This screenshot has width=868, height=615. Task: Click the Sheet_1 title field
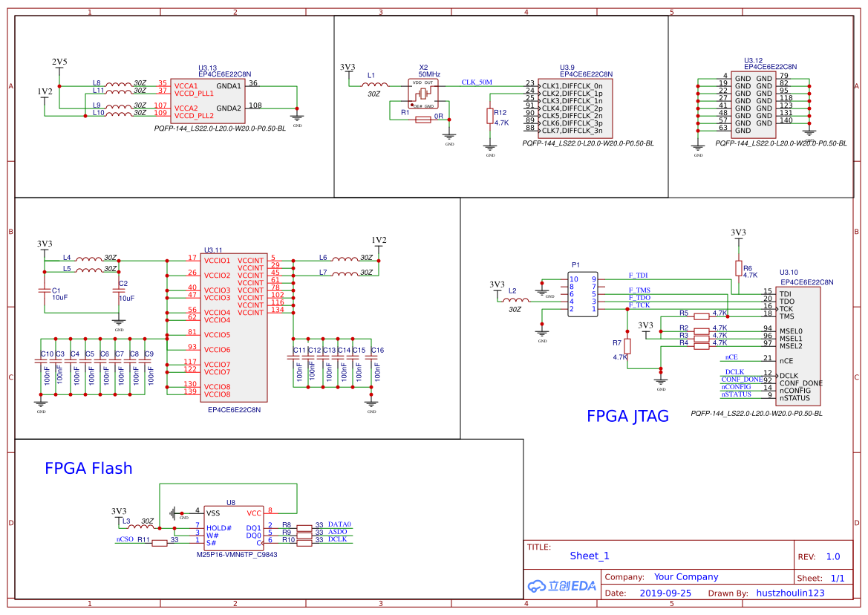click(x=588, y=555)
